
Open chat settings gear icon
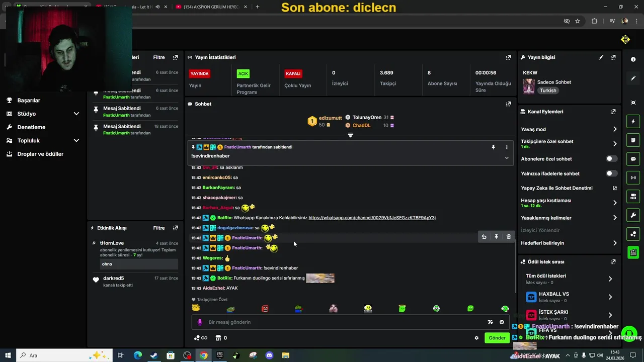click(476, 338)
